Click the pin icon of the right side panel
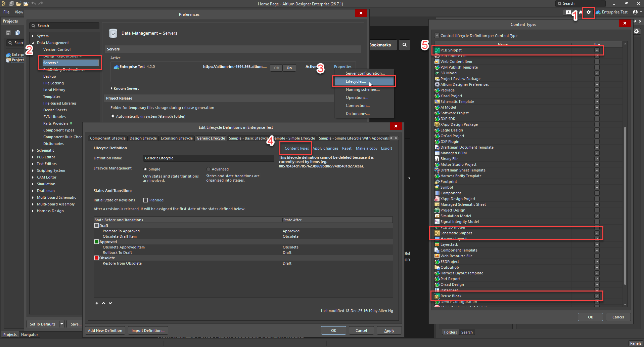 635,22
